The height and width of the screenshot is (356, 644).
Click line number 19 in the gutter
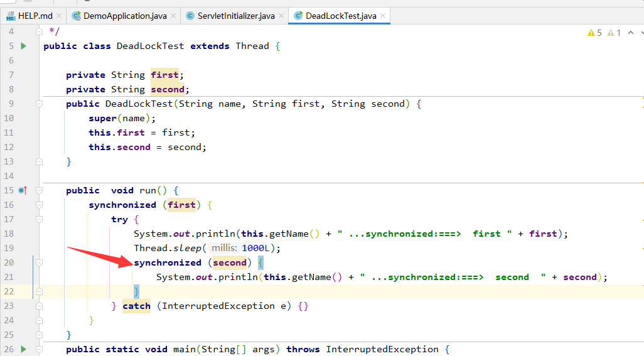pyautogui.click(x=9, y=248)
